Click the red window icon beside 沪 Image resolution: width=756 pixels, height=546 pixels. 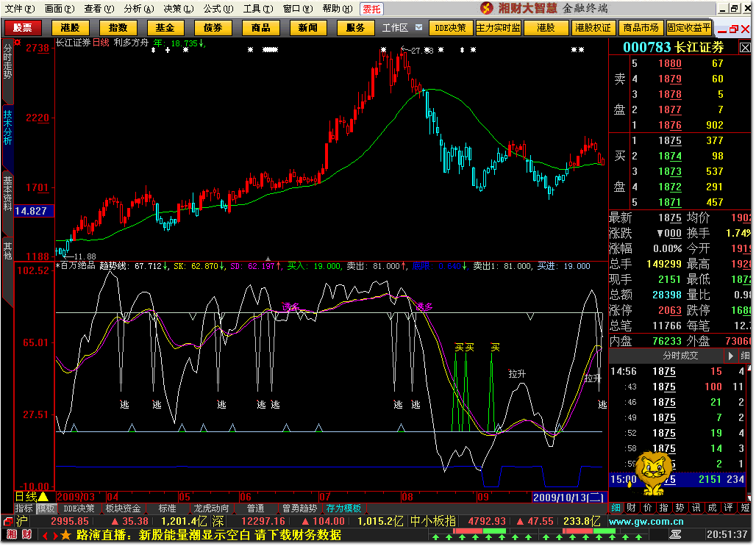(8, 522)
